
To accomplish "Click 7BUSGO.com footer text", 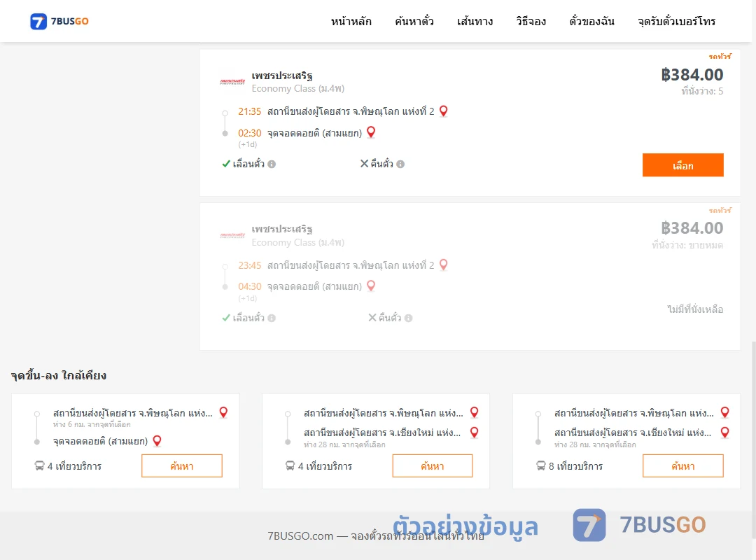I will tap(375, 536).
